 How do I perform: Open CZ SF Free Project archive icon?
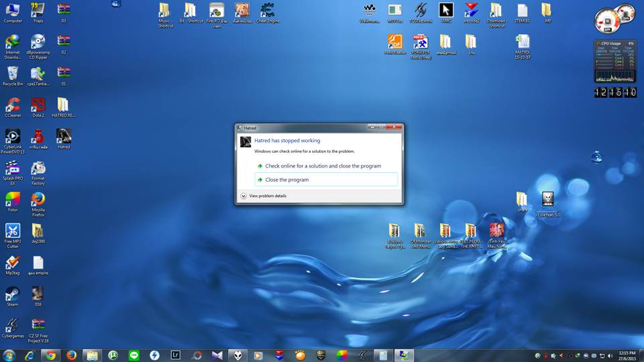[x=38, y=330]
